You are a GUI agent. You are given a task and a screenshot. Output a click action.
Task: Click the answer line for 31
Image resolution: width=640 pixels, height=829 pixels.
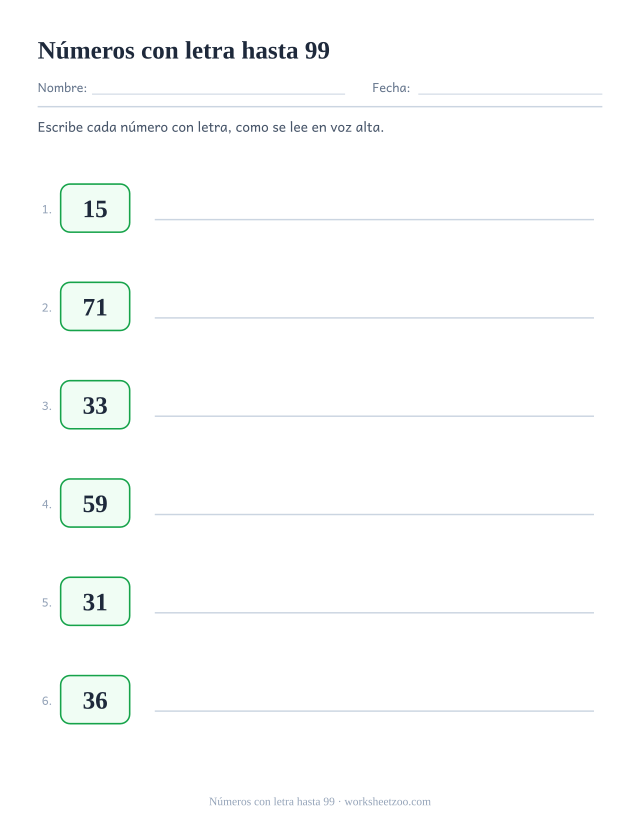pos(374,612)
